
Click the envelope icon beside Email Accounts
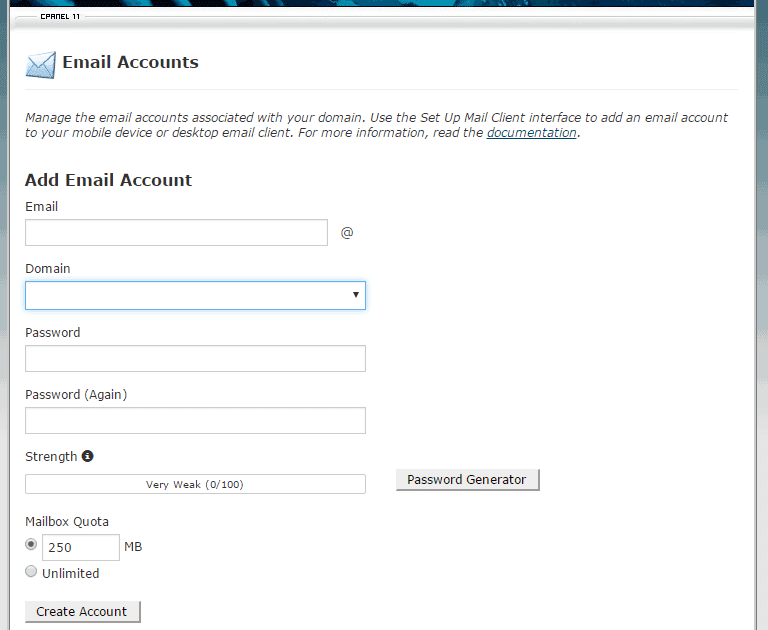click(x=40, y=65)
